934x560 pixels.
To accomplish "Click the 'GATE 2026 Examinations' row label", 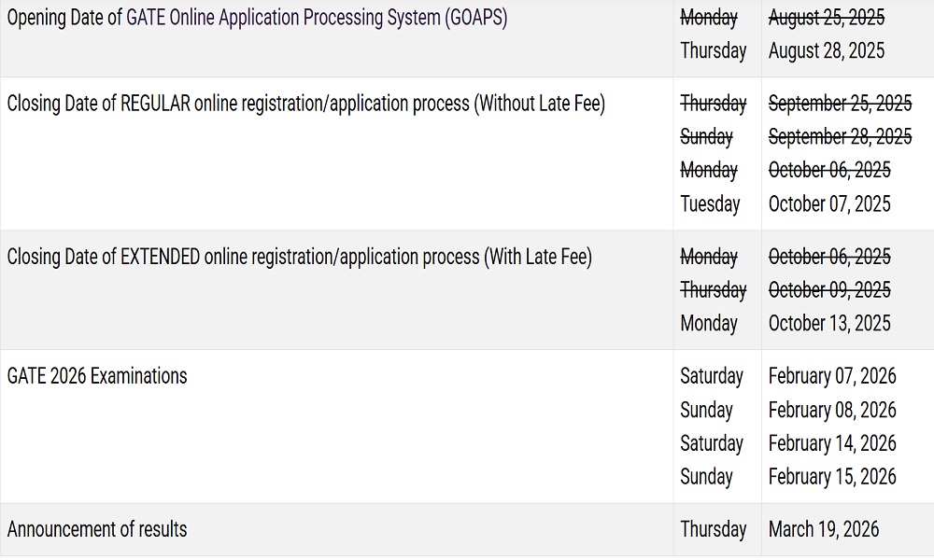I will [x=97, y=375].
